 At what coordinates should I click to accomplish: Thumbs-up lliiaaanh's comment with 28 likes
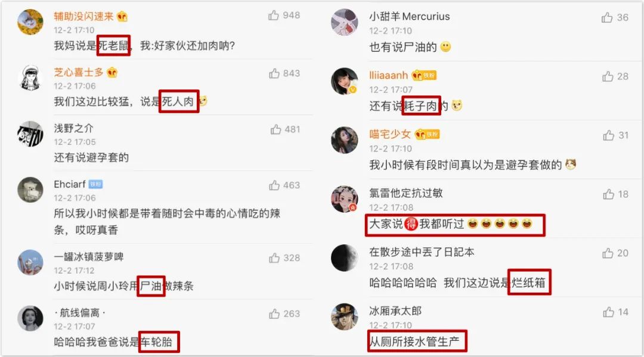pos(608,76)
